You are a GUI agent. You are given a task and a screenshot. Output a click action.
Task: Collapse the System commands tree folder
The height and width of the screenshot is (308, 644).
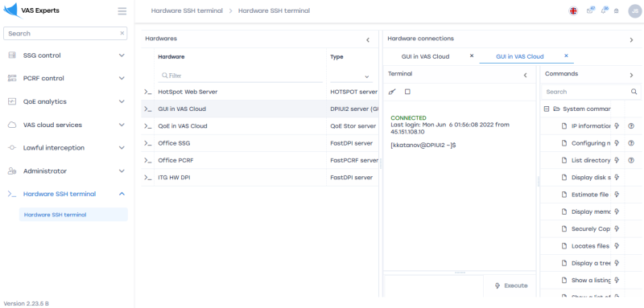(547, 109)
